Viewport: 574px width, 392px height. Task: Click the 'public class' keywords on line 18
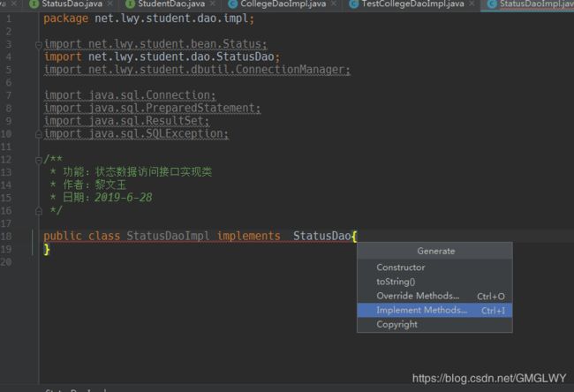point(81,236)
